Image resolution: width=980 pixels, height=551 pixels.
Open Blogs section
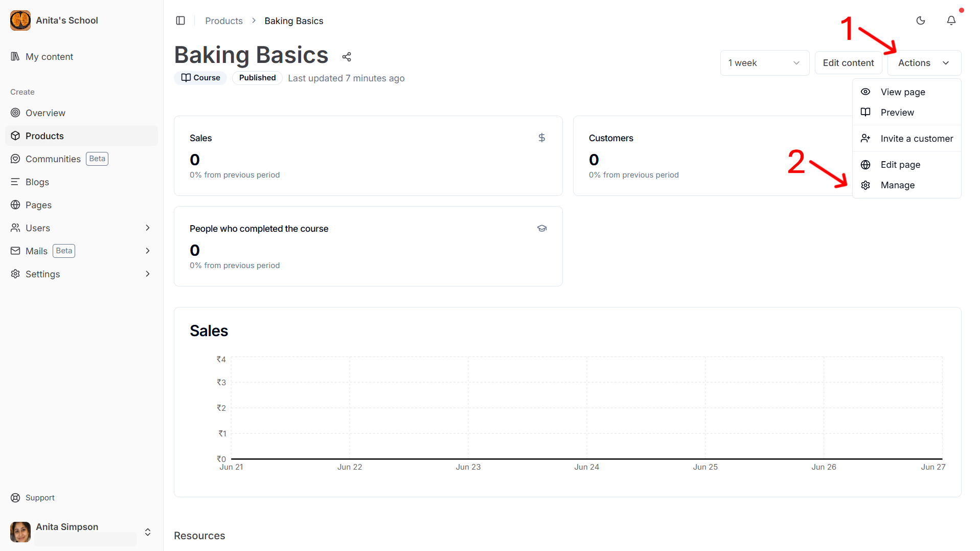click(x=82, y=182)
